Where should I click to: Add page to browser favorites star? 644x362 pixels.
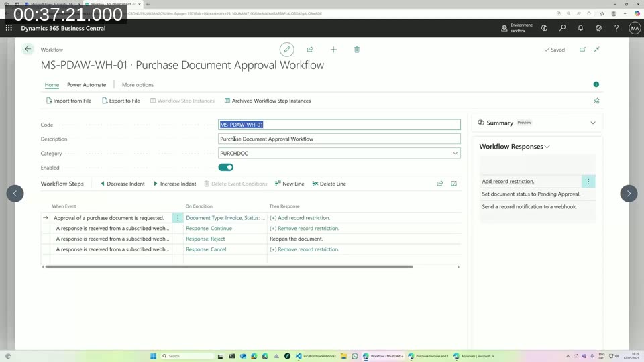(x=588, y=13)
